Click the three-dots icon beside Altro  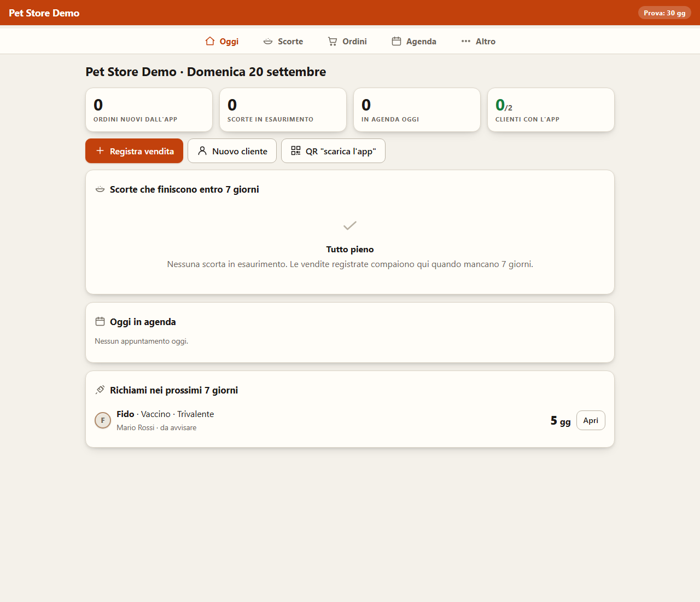pyautogui.click(x=466, y=41)
